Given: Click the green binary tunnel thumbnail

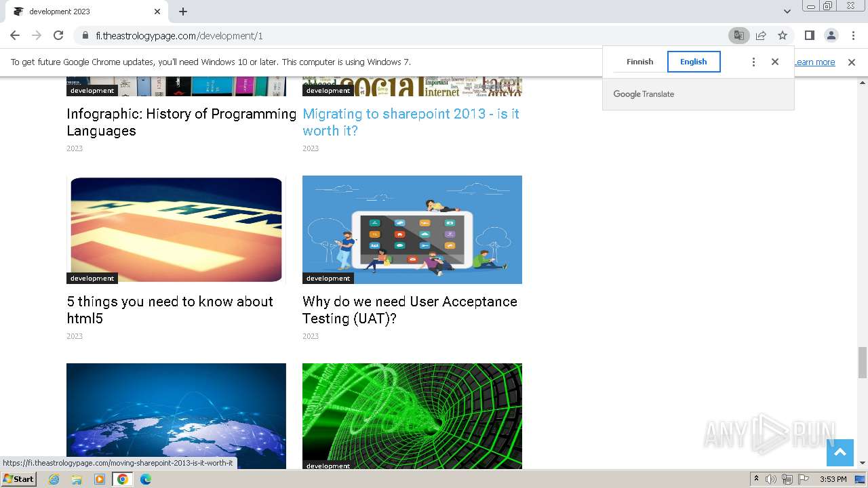Looking at the screenshot, I should coord(412,416).
